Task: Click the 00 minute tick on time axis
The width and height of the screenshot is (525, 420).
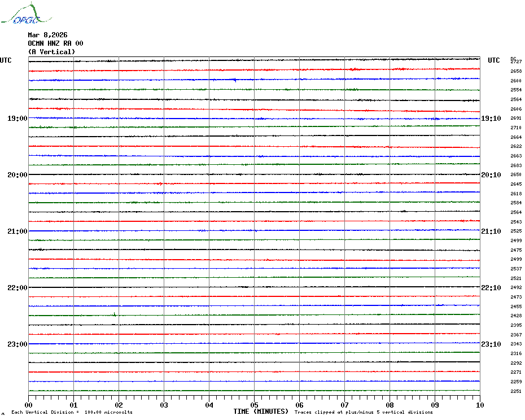Action: point(28,405)
